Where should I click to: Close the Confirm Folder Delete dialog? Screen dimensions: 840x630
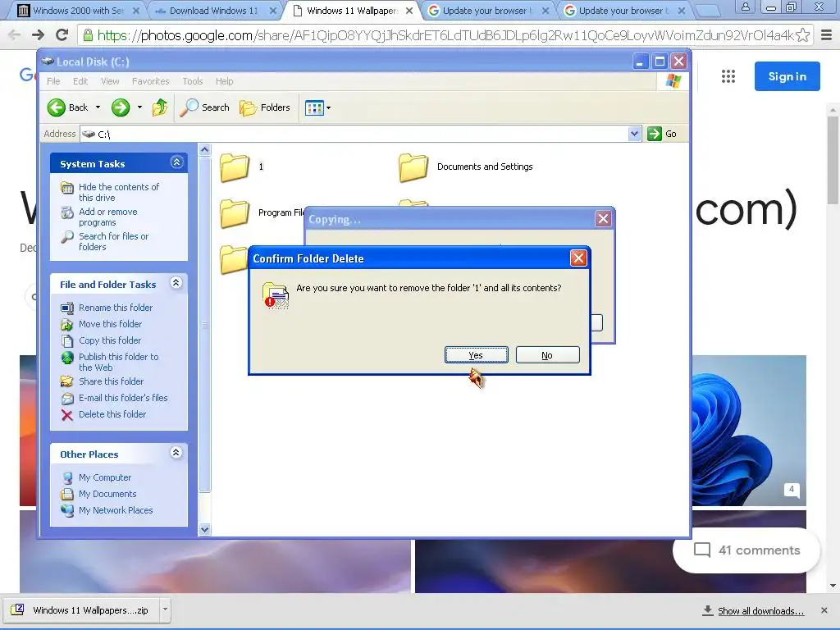click(578, 258)
